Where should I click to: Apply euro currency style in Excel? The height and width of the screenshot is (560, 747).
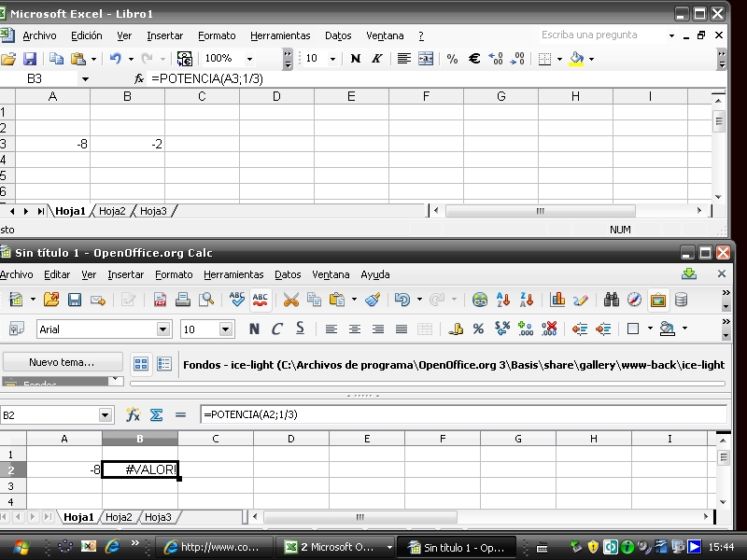tap(474, 59)
